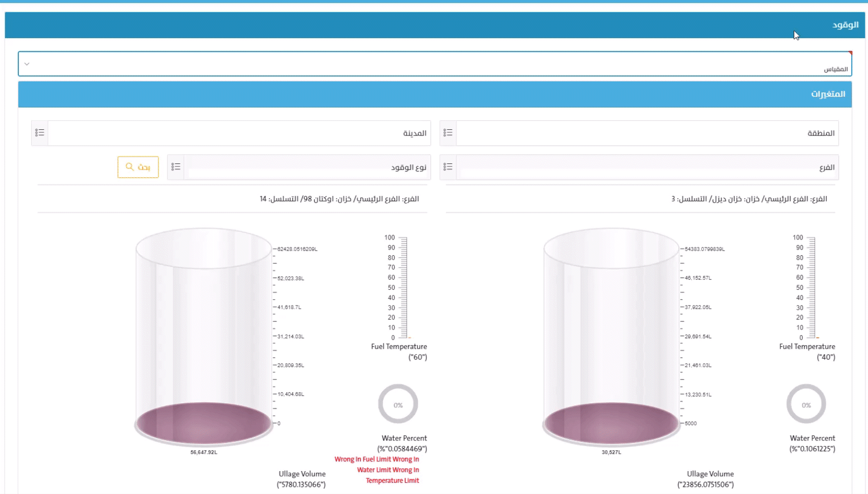Click the diesel tank cylinder graphic
868x494 pixels.
pyautogui.click(x=611, y=336)
